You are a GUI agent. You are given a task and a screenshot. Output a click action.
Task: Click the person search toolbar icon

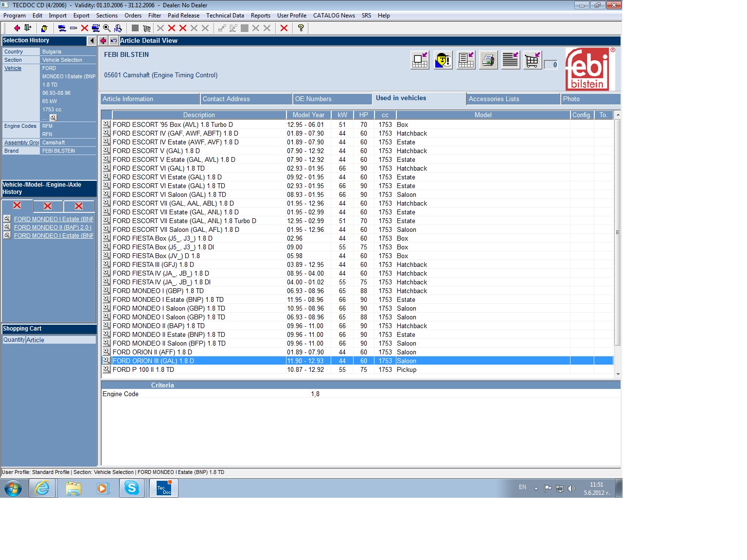coord(118,28)
